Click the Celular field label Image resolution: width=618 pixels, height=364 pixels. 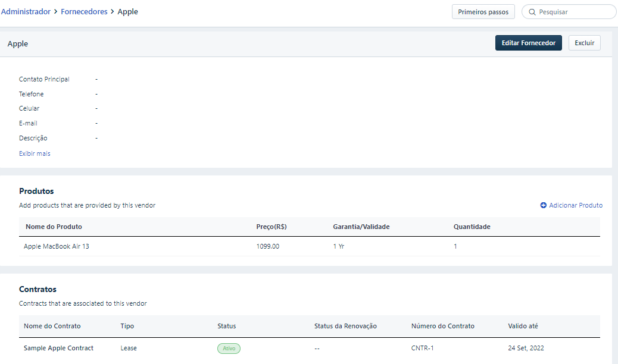coord(29,108)
